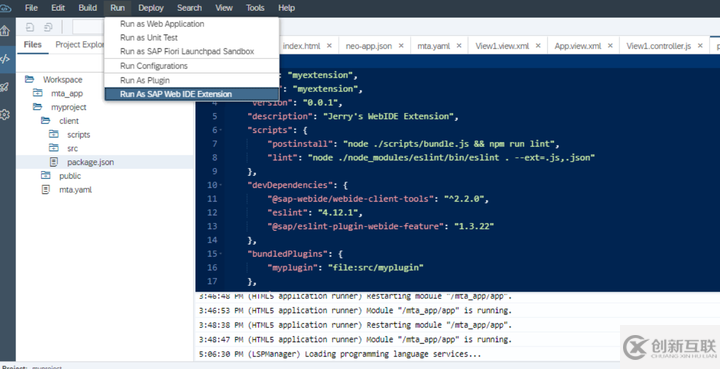Viewport: 720px width, 369px height.
Task: Select package.json in file tree
Action: (90, 162)
